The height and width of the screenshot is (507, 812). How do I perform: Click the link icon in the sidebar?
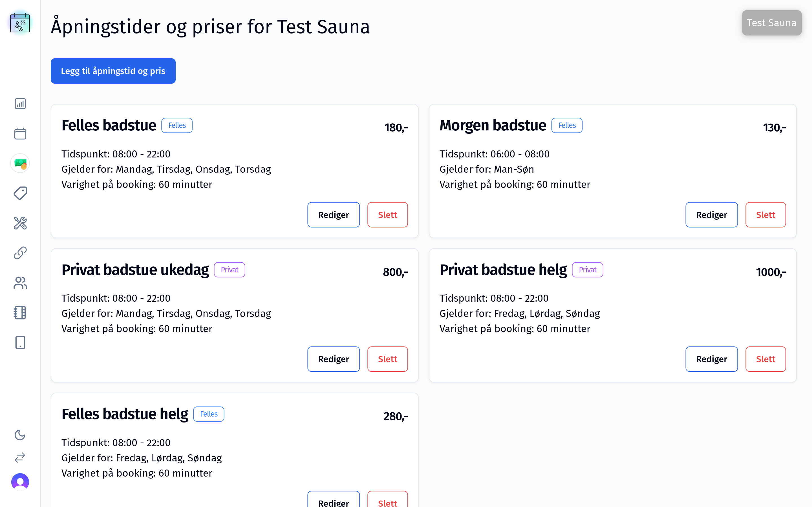(20, 252)
